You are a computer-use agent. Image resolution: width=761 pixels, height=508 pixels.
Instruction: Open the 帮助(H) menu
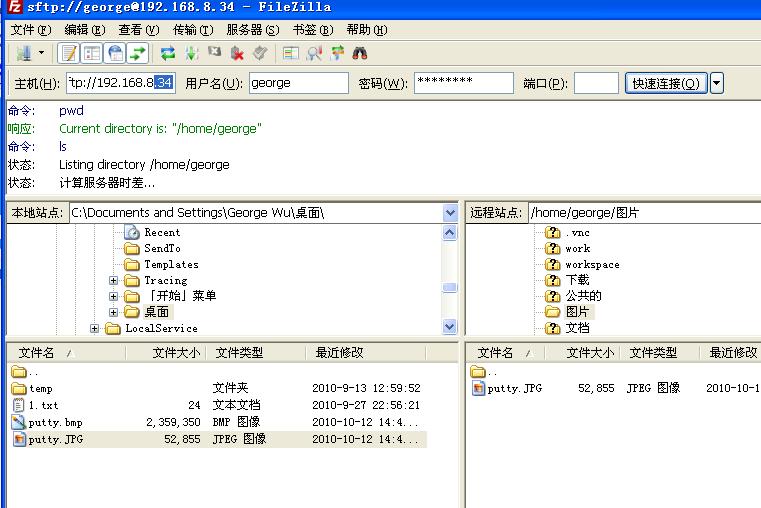367,30
